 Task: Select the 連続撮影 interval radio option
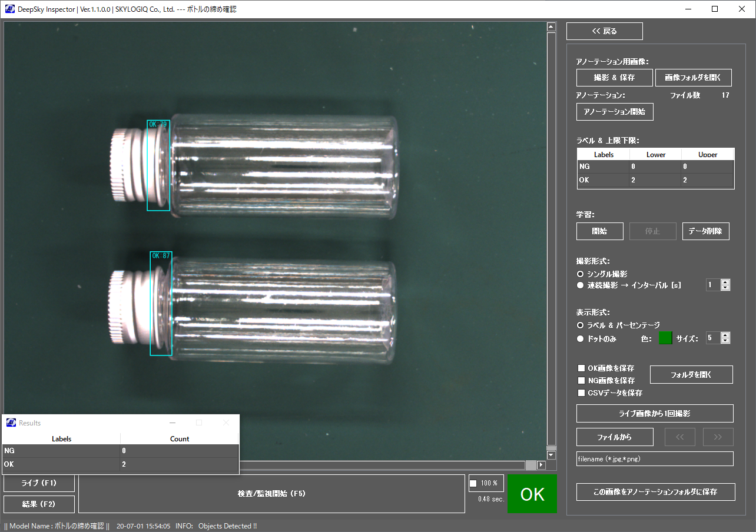point(581,285)
